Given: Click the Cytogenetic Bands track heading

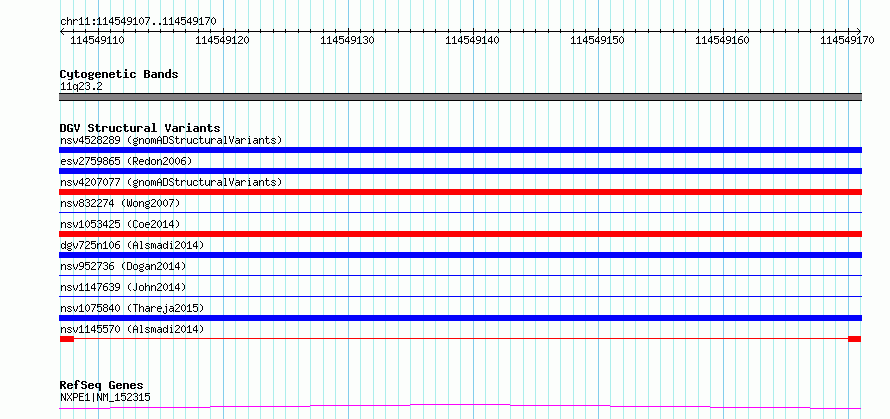Looking at the screenshot, I should click(119, 74).
